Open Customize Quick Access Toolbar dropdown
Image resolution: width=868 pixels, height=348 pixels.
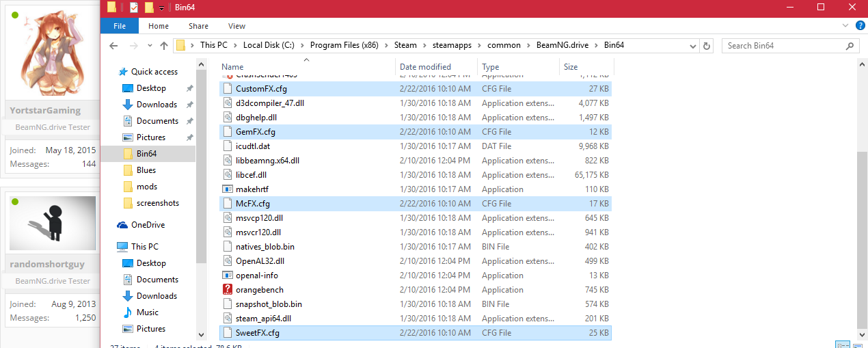click(161, 8)
